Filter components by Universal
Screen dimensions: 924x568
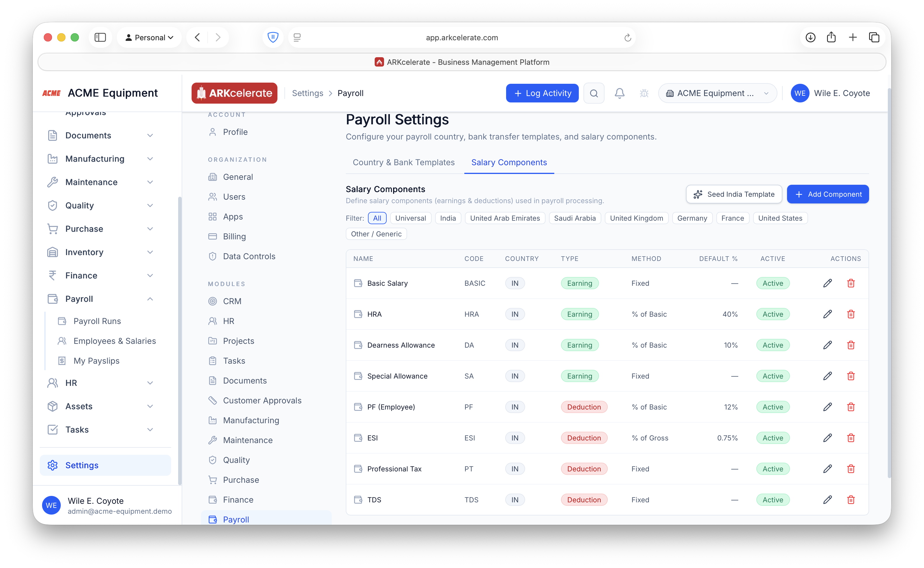pyautogui.click(x=410, y=218)
